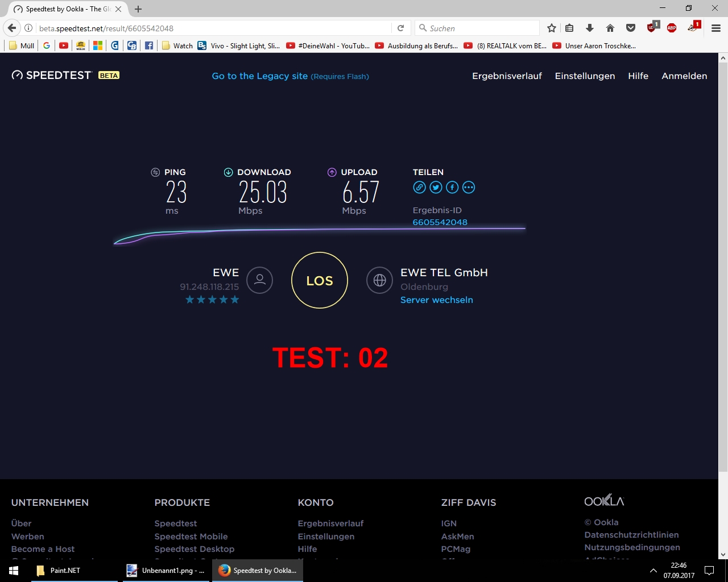This screenshot has width=728, height=582.
Task: Open the Ergebnis-ID 6605542048 link
Action: click(440, 222)
